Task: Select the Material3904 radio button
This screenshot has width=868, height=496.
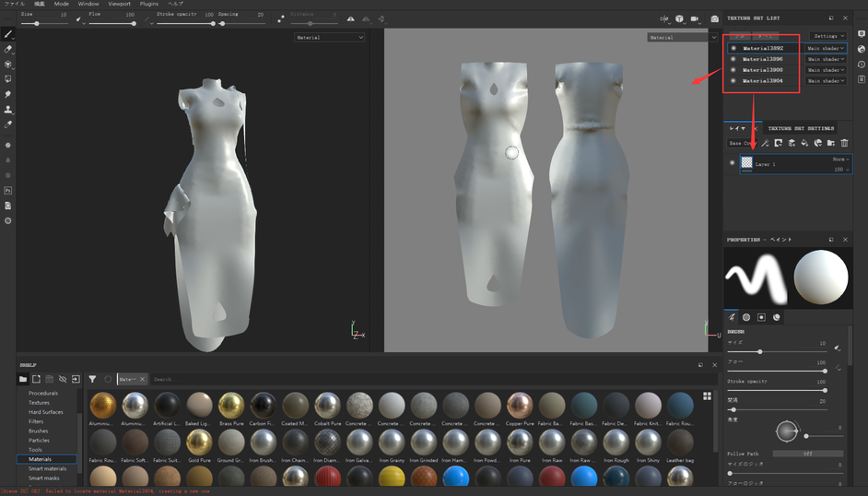Action: click(733, 81)
